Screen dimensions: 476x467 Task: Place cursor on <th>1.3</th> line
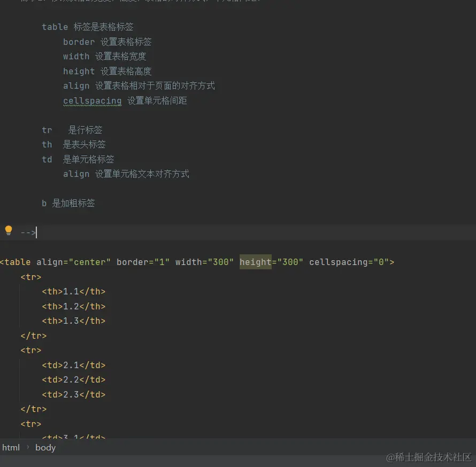(x=74, y=321)
